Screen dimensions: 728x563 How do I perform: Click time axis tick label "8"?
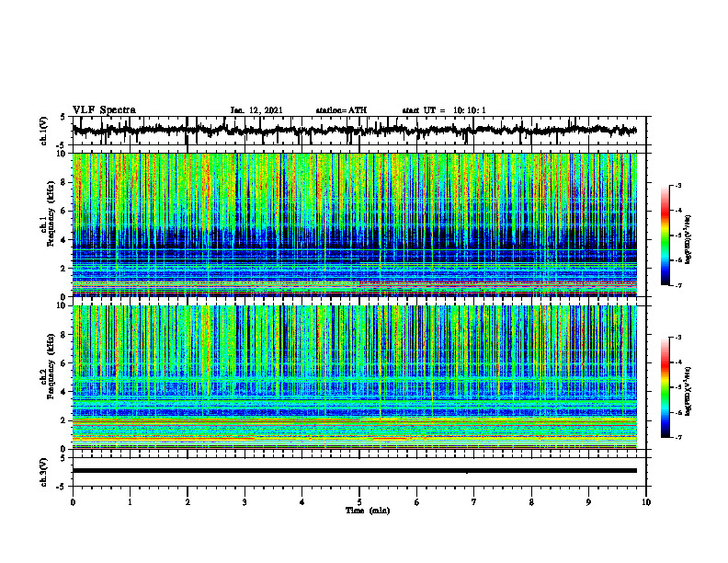[x=531, y=502]
